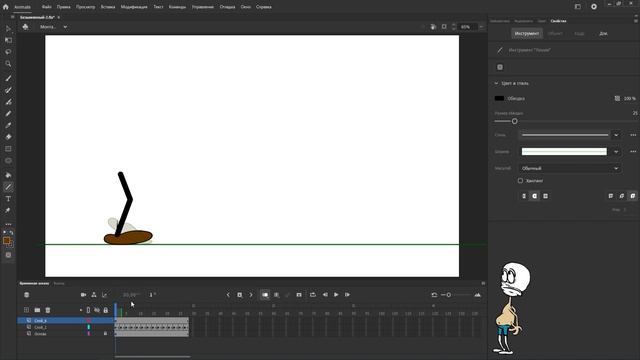
Task: Select the Paint Bucket tool
Action: [8, 175]
